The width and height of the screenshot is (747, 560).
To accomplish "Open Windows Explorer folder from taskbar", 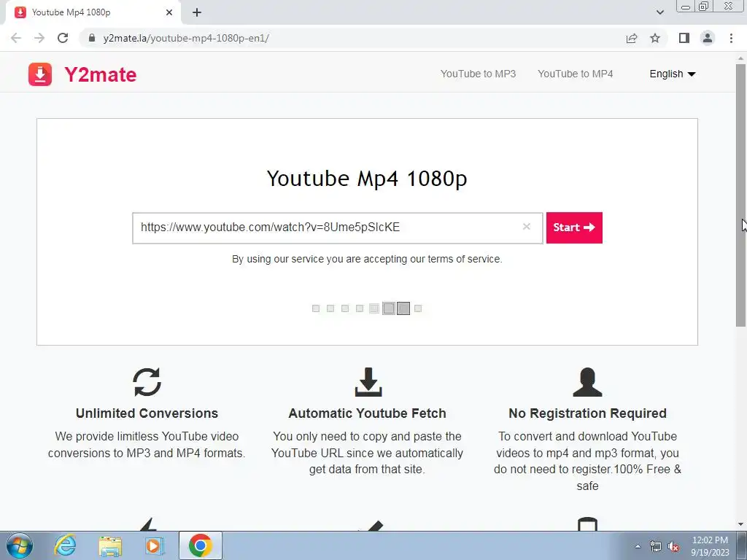I will (110, 545).
